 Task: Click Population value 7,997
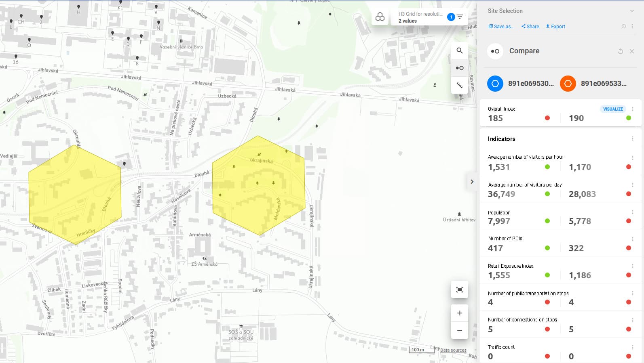(499, 221)
